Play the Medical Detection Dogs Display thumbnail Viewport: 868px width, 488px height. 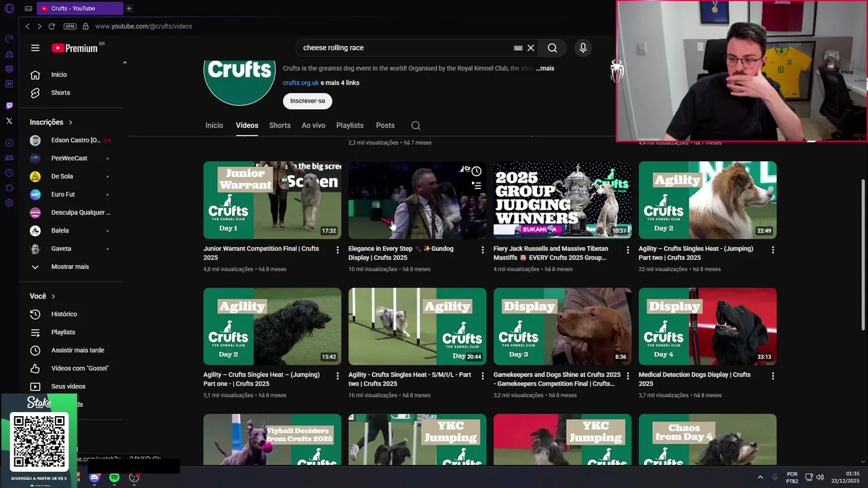click(x=707, y=326)
